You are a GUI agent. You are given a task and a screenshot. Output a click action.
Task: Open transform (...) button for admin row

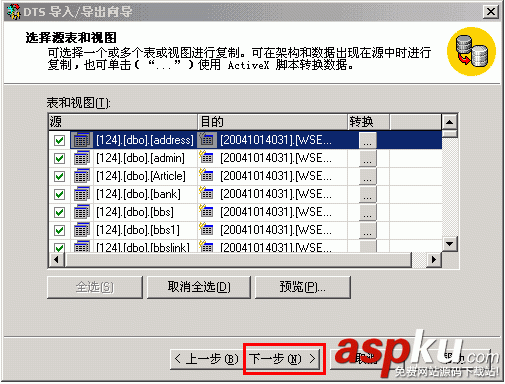368,158
